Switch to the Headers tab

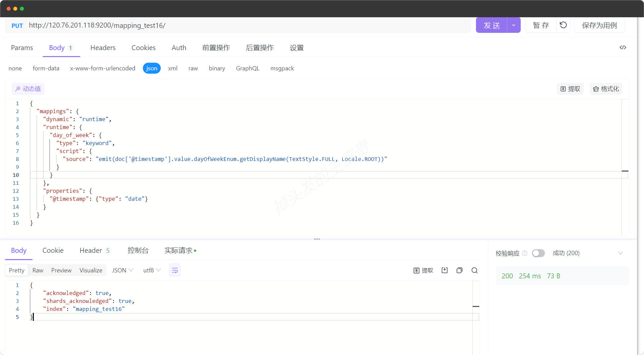point(103,48)
